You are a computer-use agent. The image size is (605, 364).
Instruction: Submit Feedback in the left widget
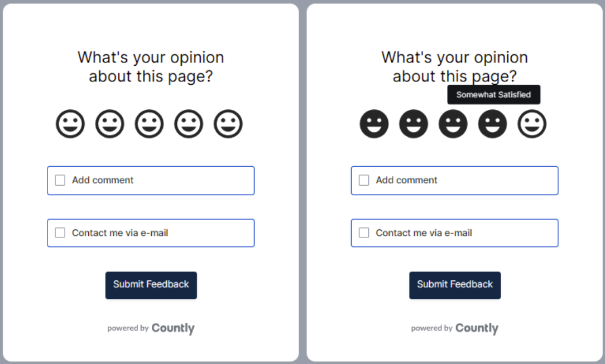click(151, 285)
